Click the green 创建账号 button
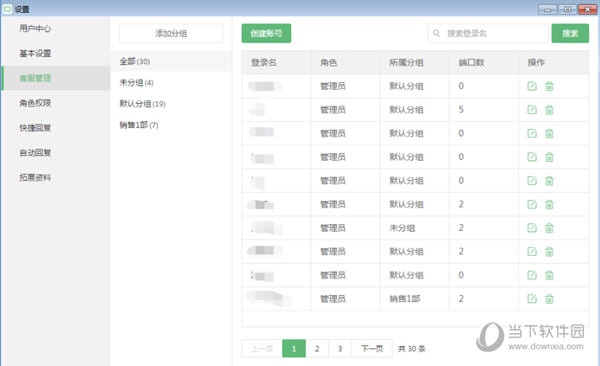 (x=266, y=33)
